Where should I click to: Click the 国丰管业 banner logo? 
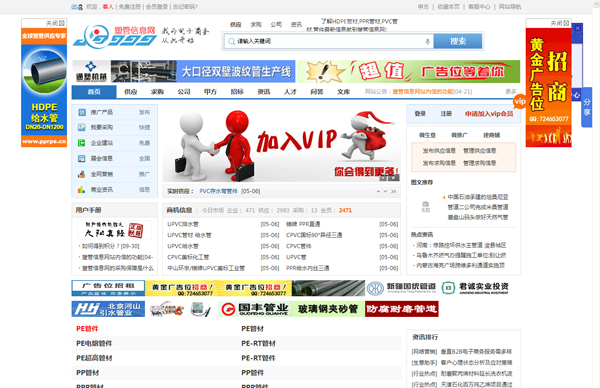(x=255, y=309)
